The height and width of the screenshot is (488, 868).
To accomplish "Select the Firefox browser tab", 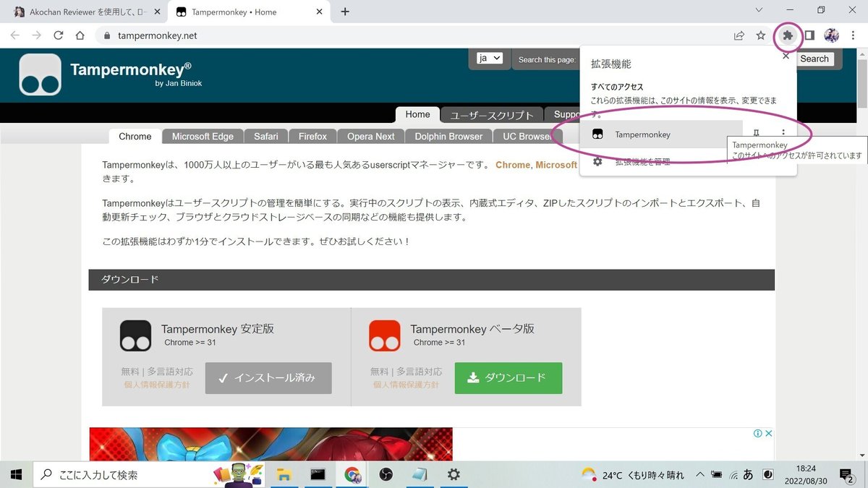I will click(312, 136).
